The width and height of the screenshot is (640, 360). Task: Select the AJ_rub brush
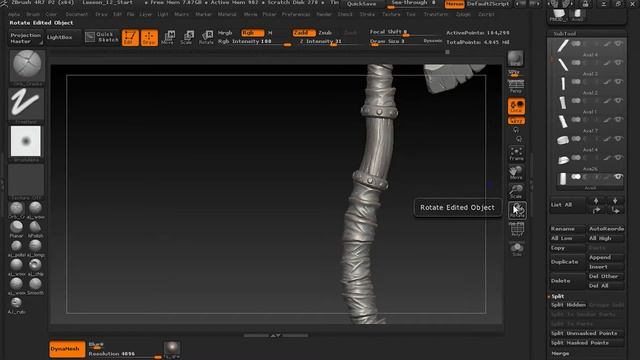click(16, 305)
